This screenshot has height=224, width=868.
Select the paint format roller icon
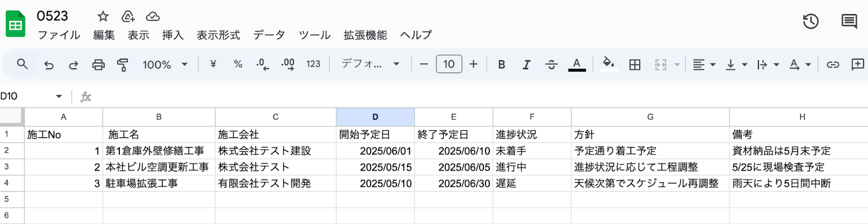[123, 65]
